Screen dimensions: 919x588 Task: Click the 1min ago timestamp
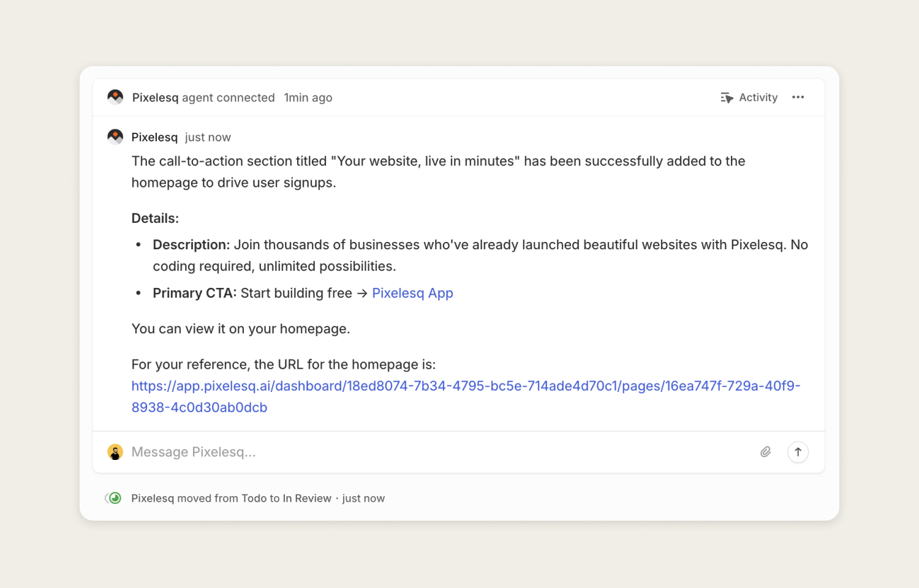[308, 97]
